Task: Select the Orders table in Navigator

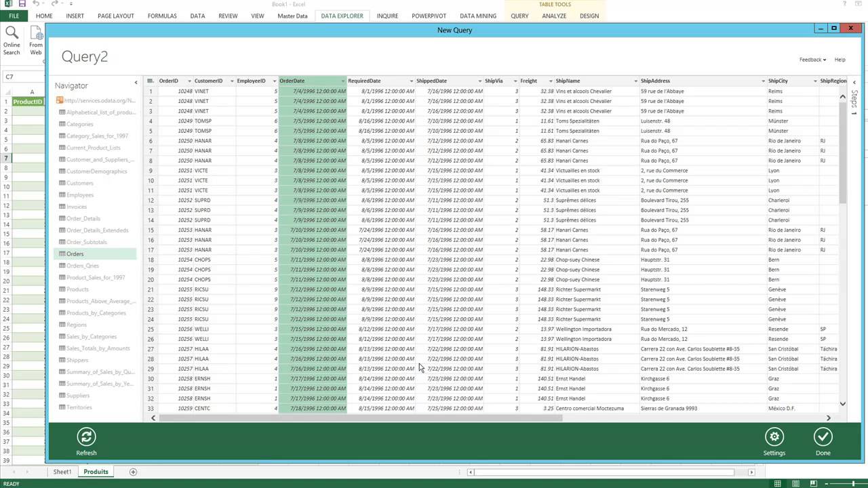Action: tap(95, 253)
